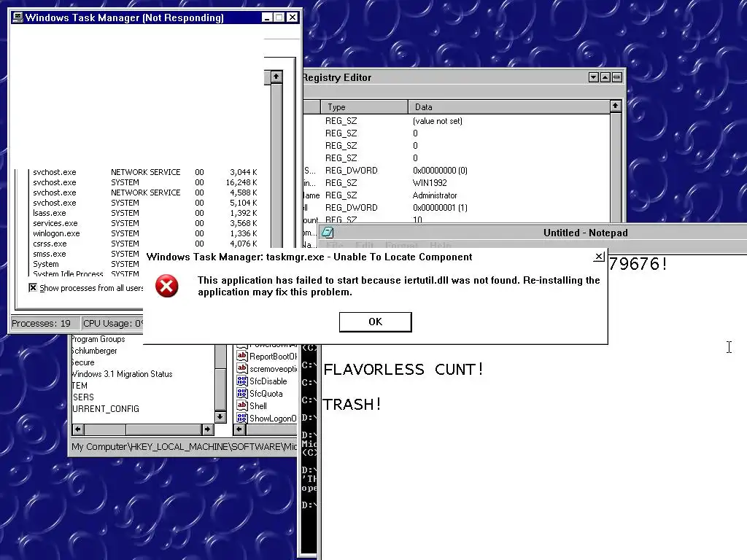Select the svchost.exe process using 5,104 K
Viewport: 747px width, 560px height.
(145, 203)
